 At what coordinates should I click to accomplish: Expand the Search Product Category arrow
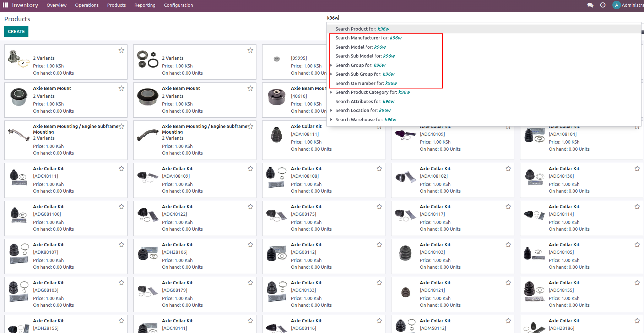pos(331,92)
